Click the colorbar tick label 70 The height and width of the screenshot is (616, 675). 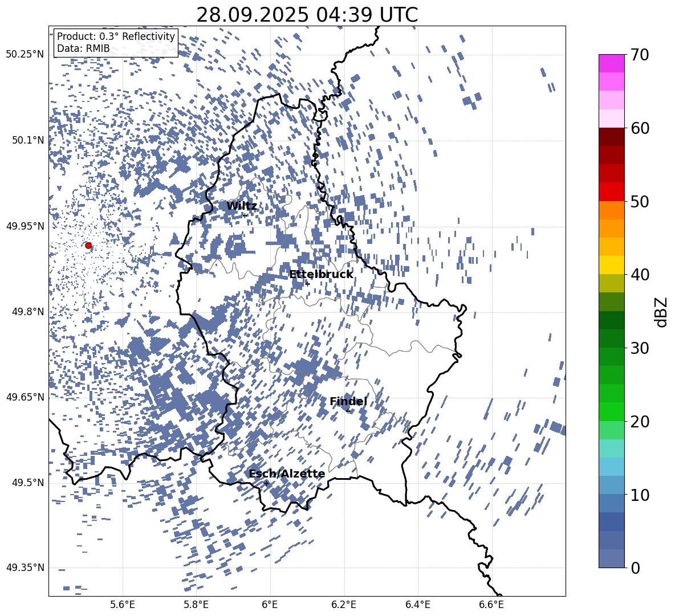click(x=640, y=55)
